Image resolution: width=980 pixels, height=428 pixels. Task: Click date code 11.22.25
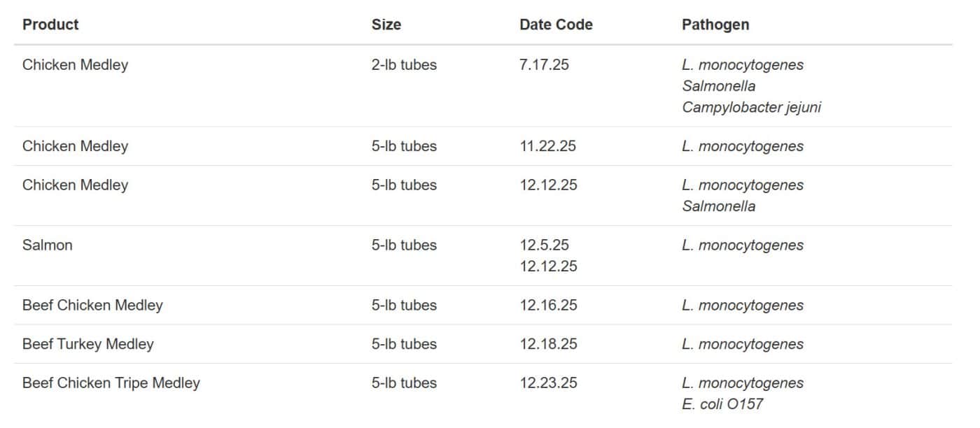tap(548, 146)
